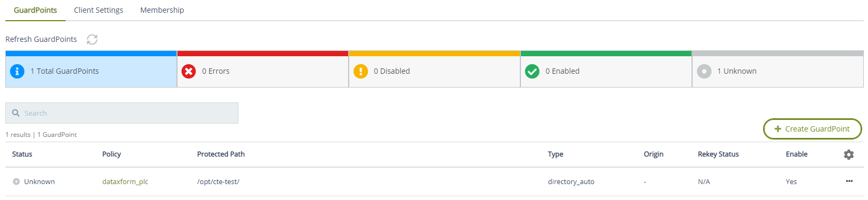
Task: Open the three-dots row actions menu
Action: [x=849, y=181]
